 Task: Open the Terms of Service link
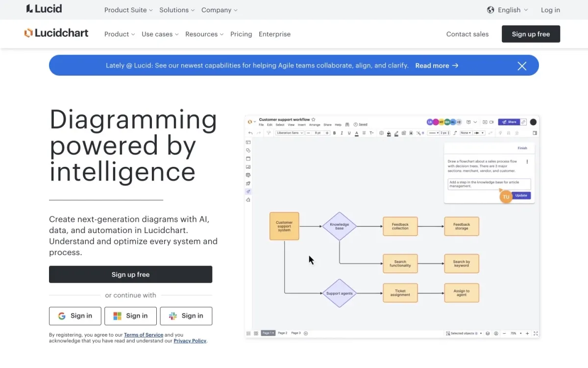[x=144, y=335]
